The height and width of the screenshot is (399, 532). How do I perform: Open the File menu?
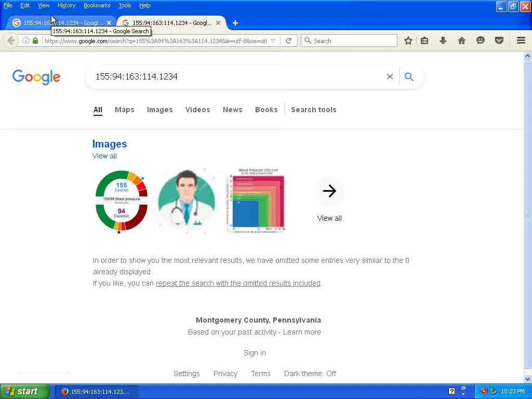coord(8,5)
